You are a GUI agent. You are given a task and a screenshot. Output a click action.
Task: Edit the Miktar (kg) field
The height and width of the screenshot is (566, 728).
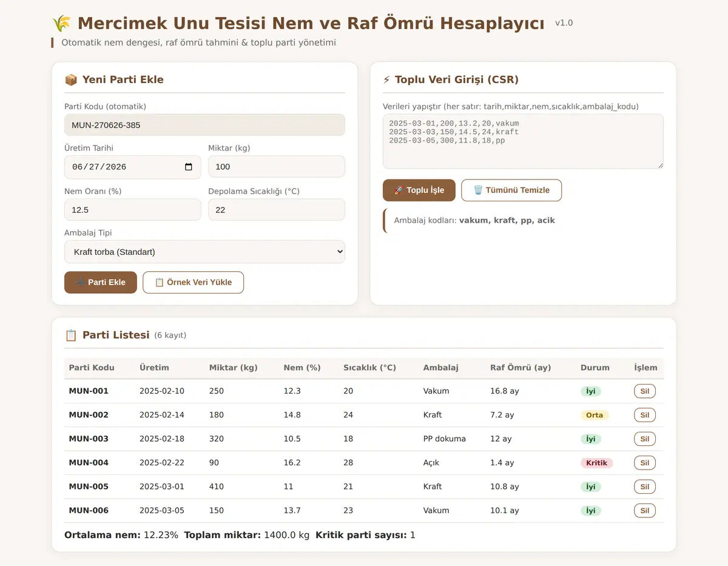point(277,167)
